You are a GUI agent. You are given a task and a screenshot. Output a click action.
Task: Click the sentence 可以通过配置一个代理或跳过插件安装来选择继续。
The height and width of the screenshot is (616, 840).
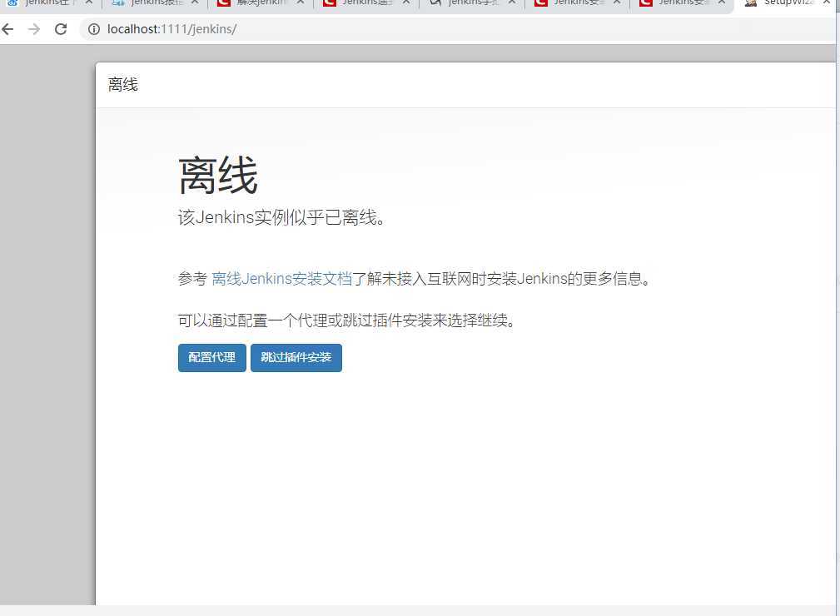(x=346, y=320)
